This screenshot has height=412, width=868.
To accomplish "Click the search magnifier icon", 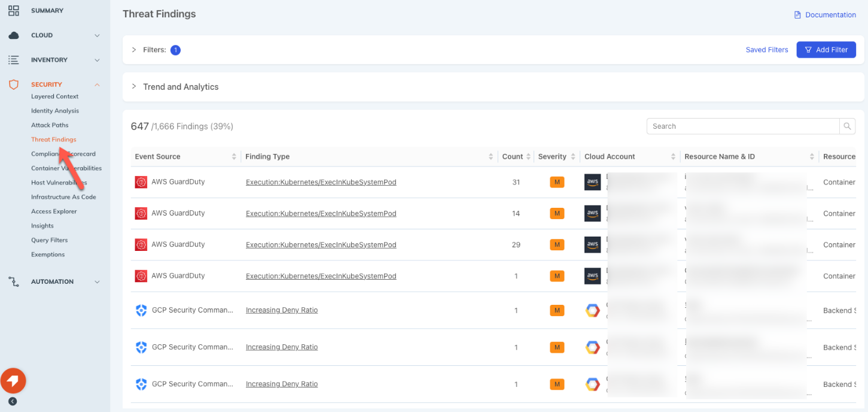I will point(847,126).
